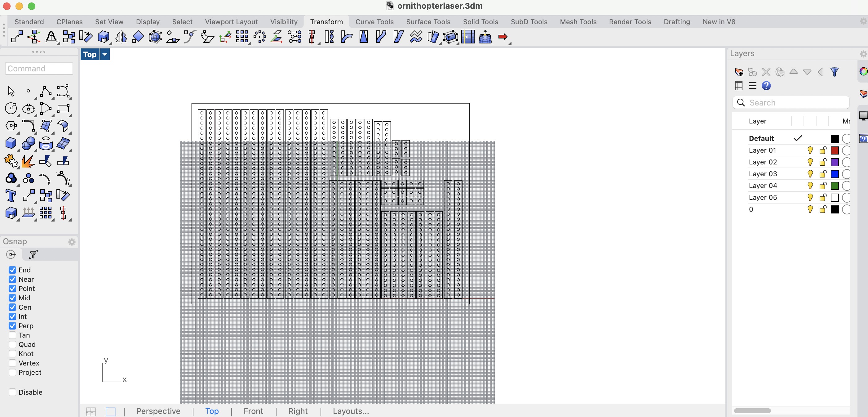The width and height of the screenshot is (868, 417).
Task: Click the Delete Layer X icon
Action: click(766, 72)
